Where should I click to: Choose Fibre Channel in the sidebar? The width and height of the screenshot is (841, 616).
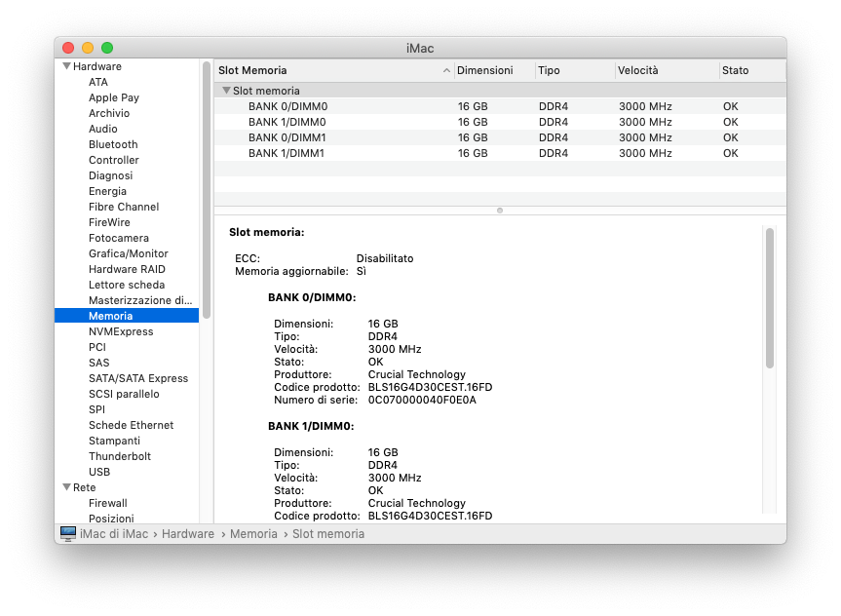coord(124,207)
